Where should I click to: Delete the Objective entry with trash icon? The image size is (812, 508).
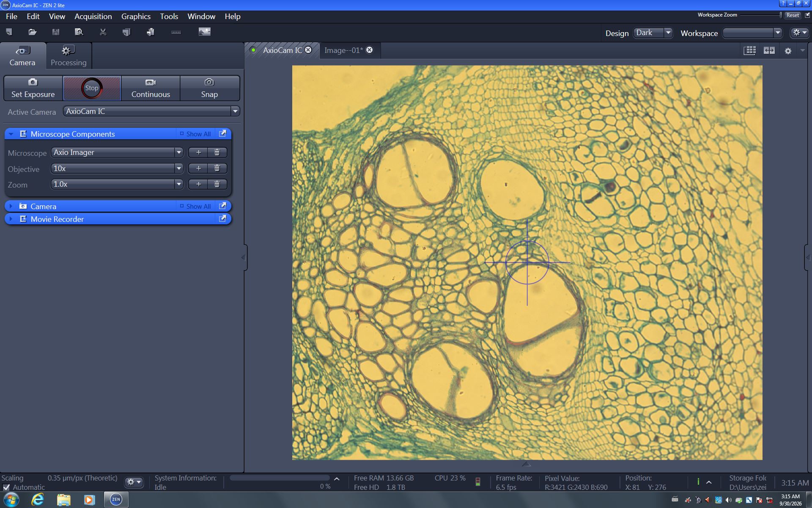(217, 168)
